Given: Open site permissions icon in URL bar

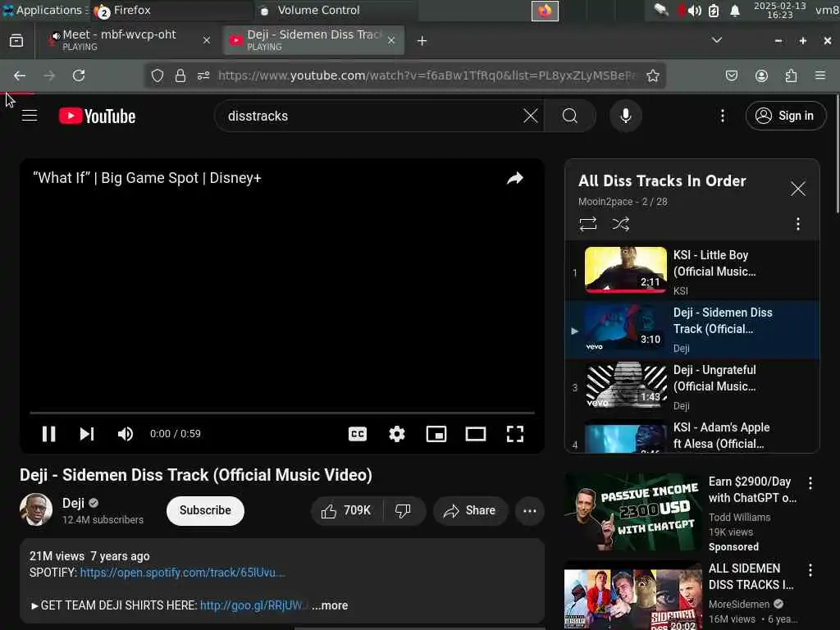Looking at the screenshot, I should (203, 75).
